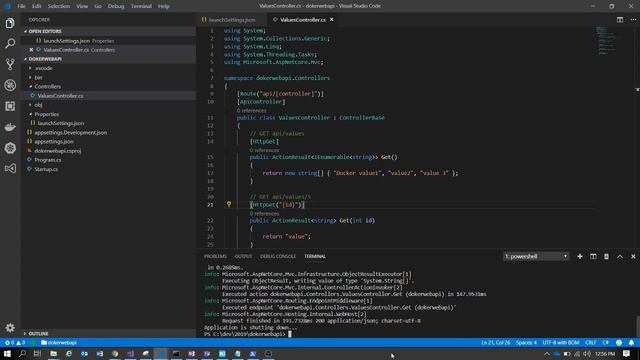640x360 pixels.
Task: Open Program.cs in the file tree
Action: tap(48, 160)
